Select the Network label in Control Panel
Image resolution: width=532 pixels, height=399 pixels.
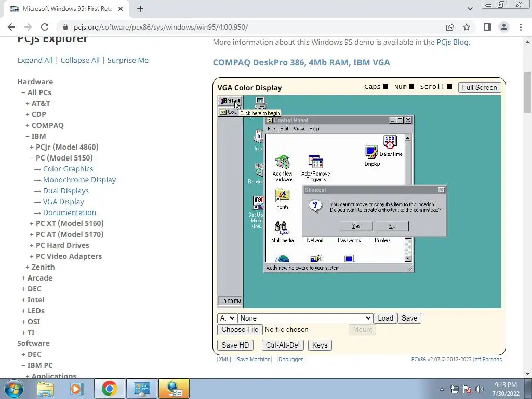pos(315,240)
